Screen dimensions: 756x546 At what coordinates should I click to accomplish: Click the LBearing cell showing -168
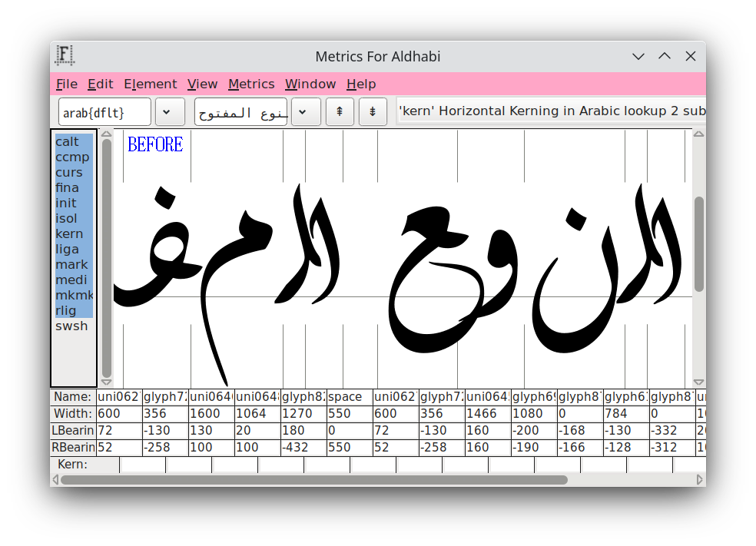580,431
